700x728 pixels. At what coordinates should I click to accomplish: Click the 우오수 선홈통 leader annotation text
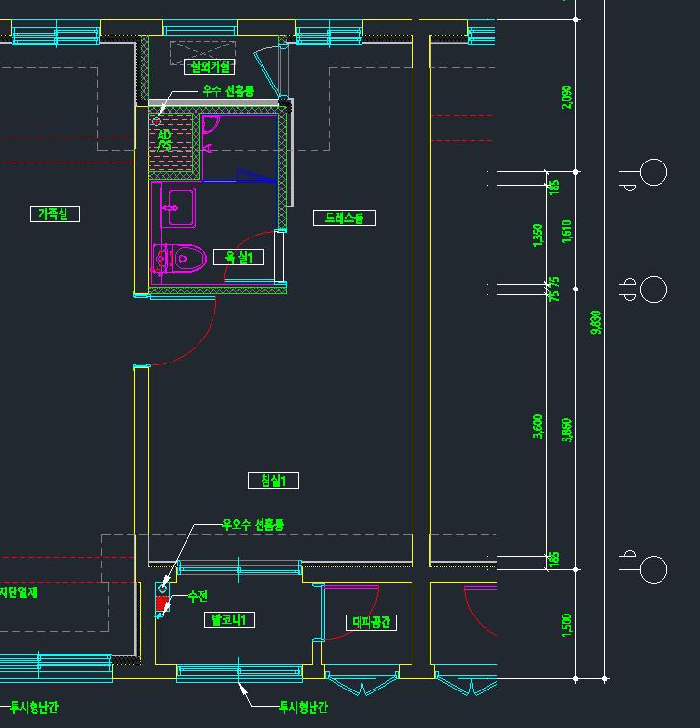pos(252,525)
